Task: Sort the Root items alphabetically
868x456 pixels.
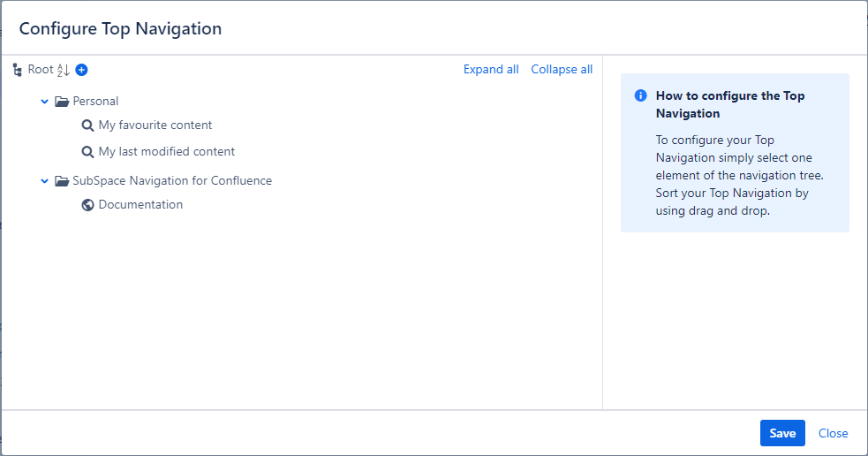Action: [63, 70]
